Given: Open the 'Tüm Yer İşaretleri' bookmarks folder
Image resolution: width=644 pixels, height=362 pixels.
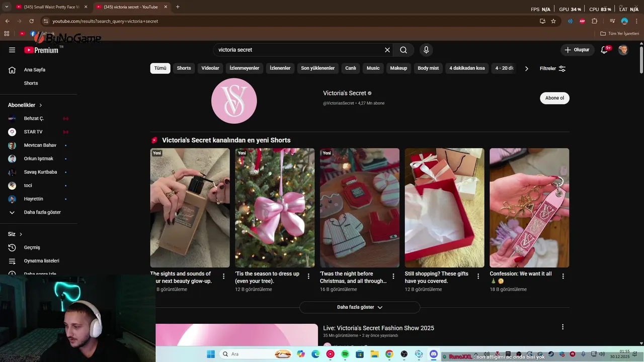Looking at the screenshot, I should 619,34.
